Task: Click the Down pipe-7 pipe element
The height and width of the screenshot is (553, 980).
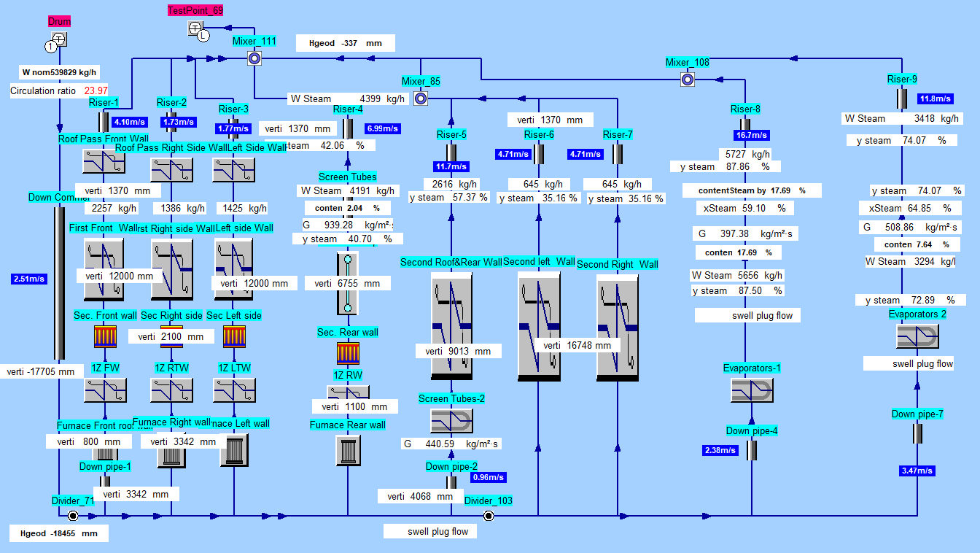Action: pyautogui.click(x=917, y=433)
